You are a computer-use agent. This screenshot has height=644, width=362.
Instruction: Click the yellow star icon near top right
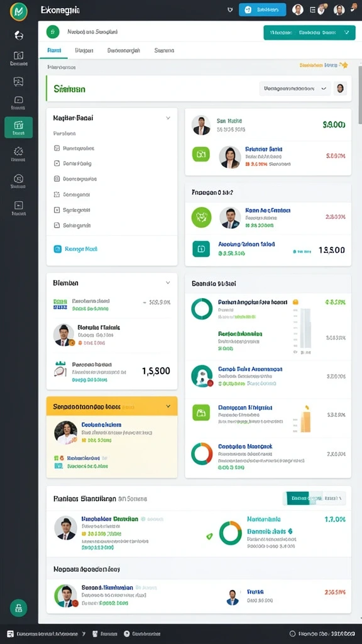tap(344, 65)
